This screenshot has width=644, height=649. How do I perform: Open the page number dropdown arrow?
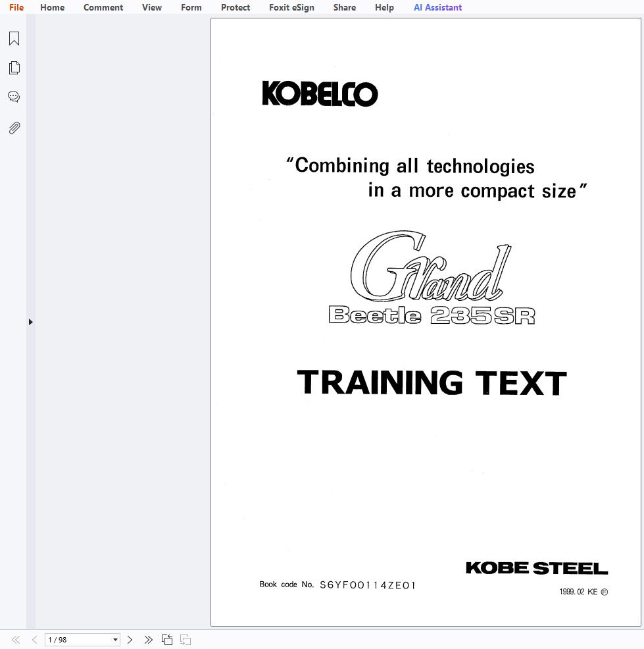115,640
